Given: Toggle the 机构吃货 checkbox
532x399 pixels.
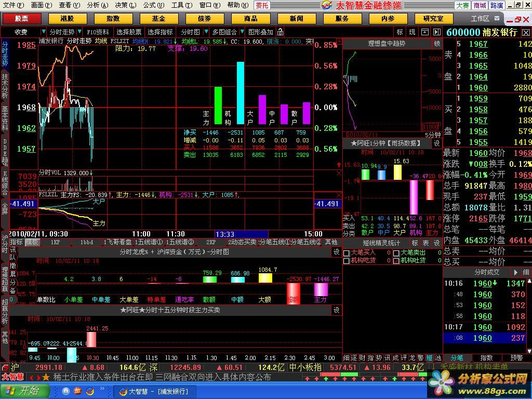Looking at the screenshot, I should click(x=347, y=261).
